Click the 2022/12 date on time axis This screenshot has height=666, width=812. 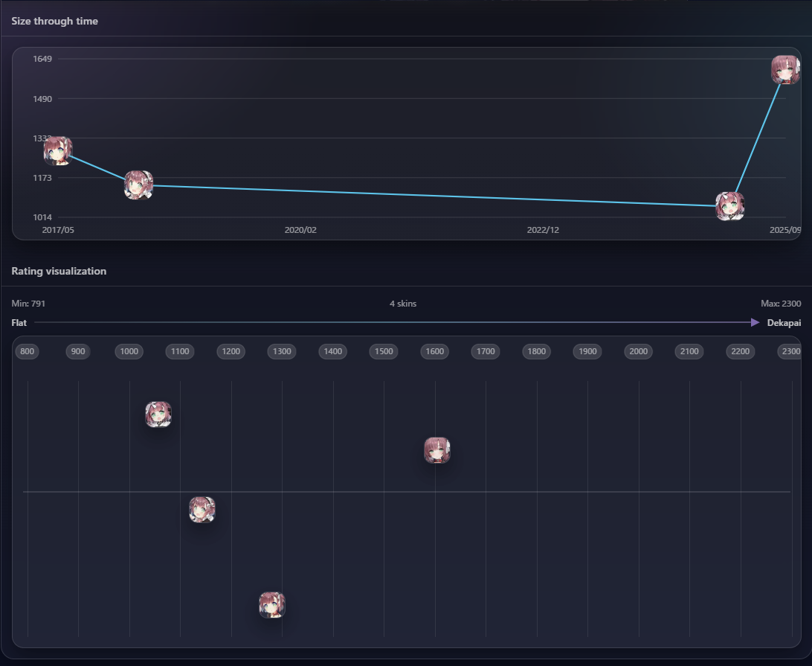pyautogui.click(x=543, y=230)
